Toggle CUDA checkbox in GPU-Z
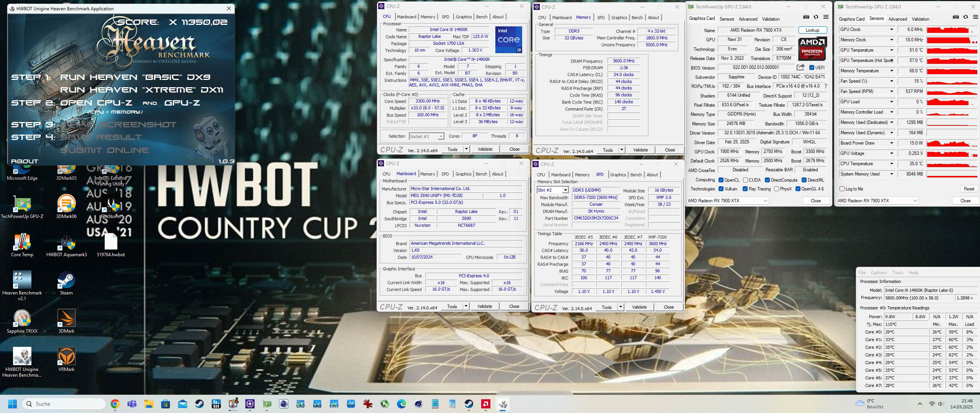The width and height of the screenshot is (980, 413). point(745,180)
